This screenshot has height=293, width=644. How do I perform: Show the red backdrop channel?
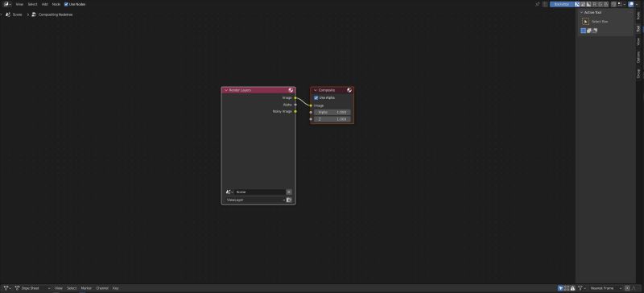(595, 4)
